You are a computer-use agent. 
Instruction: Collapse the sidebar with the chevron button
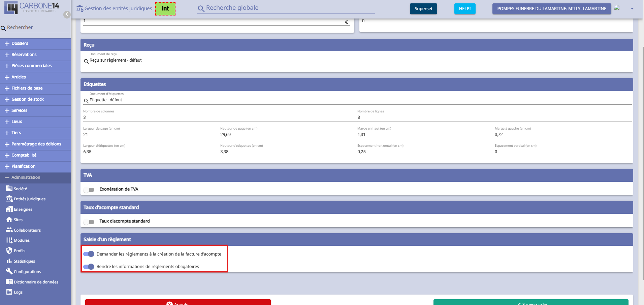[x=67, y=14]
